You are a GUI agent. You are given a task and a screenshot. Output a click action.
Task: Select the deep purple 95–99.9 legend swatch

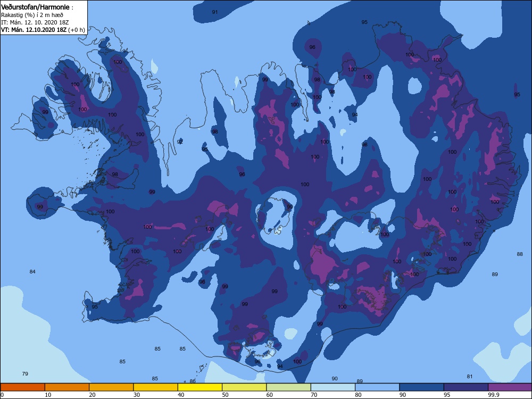[x=466, y=387]
